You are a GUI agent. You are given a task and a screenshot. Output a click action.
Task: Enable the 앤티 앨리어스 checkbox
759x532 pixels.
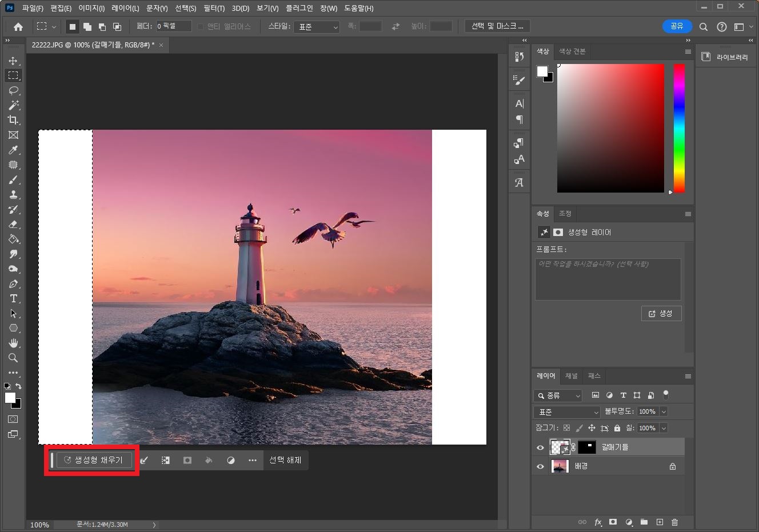point(201,26)
